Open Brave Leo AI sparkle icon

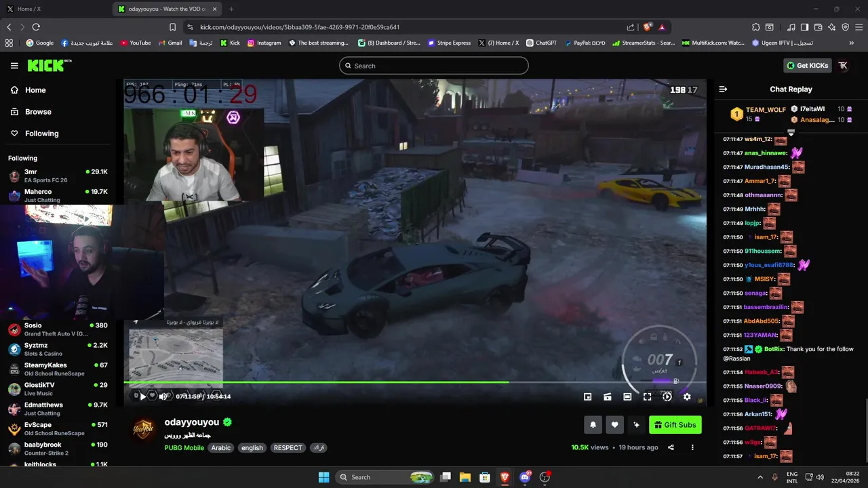[831, 27]
